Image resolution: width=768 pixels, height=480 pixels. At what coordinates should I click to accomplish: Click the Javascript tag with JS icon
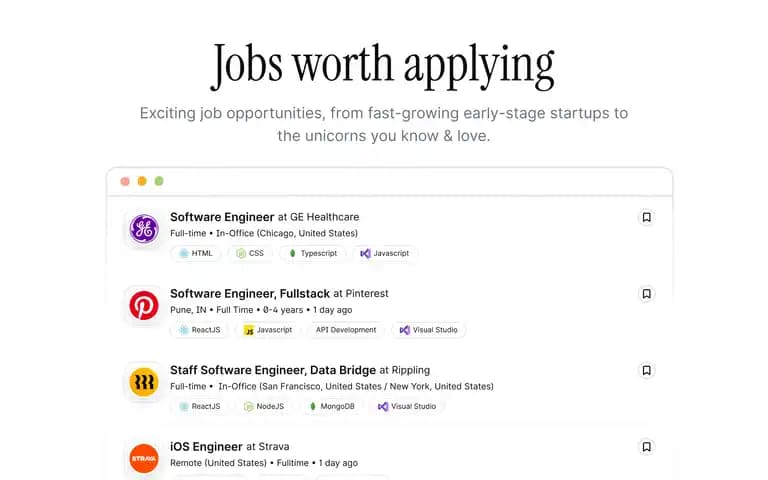tap(268, 330)
